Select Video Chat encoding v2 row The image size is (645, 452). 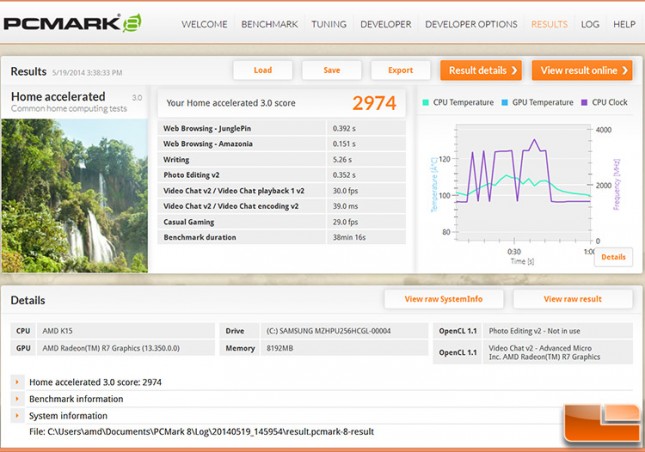click(282, 206)
